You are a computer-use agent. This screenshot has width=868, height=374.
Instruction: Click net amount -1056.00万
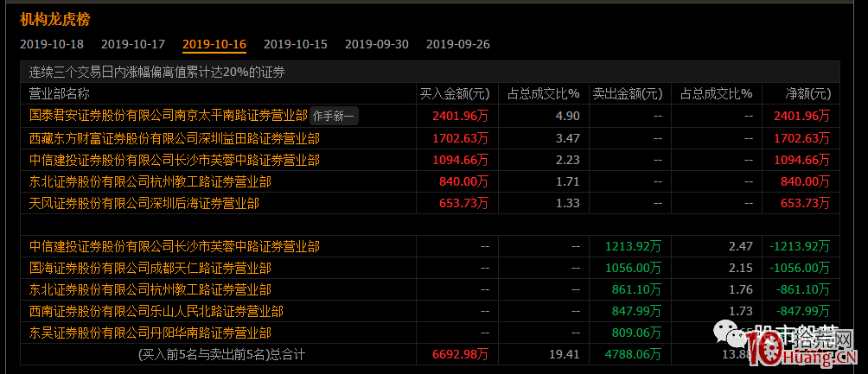[800, 269]
